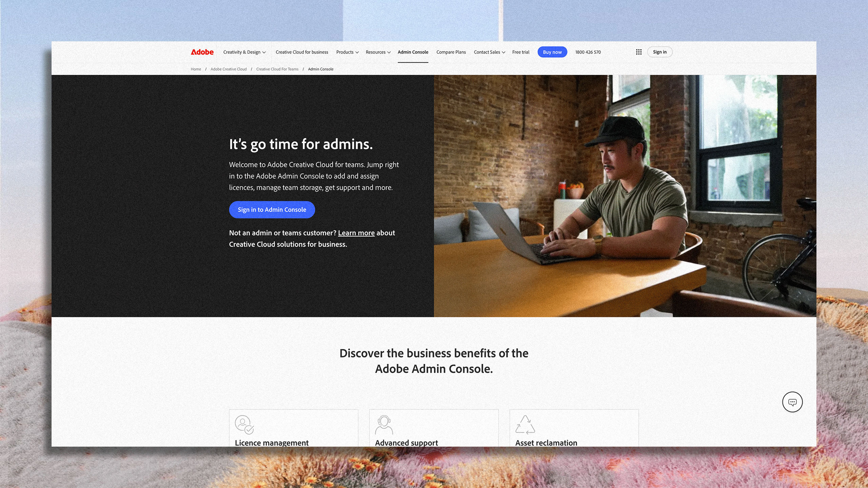
Task: Open the chat support bubble icon
Action: coord(792,402)
